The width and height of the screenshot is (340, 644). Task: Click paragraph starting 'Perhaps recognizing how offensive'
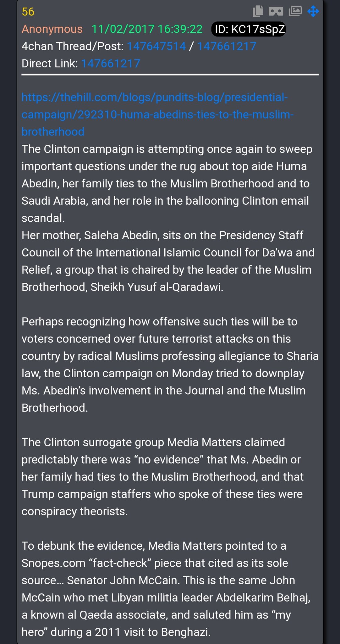(x=170, y=365)
